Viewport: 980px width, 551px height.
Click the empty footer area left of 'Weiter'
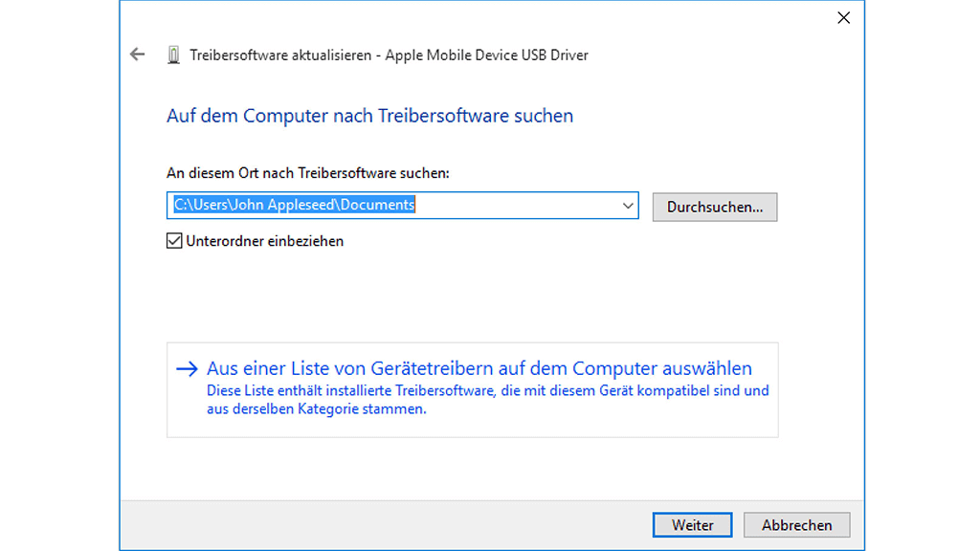383,525
